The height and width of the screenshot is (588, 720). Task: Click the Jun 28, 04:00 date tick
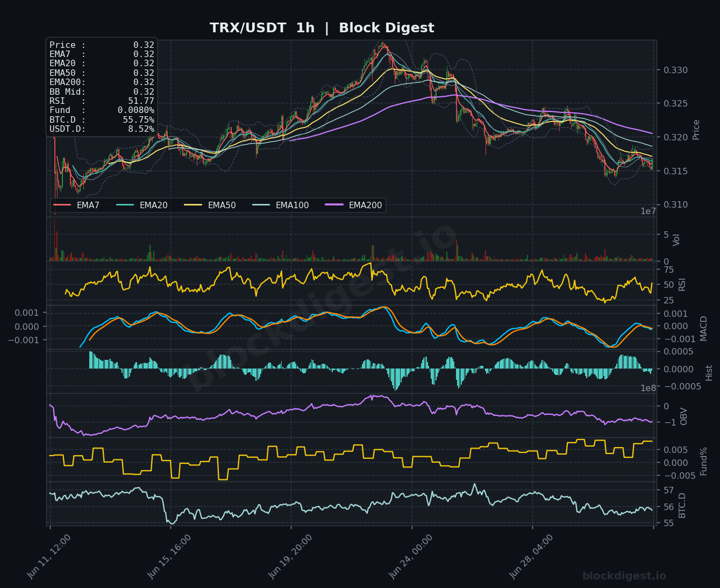pyautogui.click(x=531, y=556)
